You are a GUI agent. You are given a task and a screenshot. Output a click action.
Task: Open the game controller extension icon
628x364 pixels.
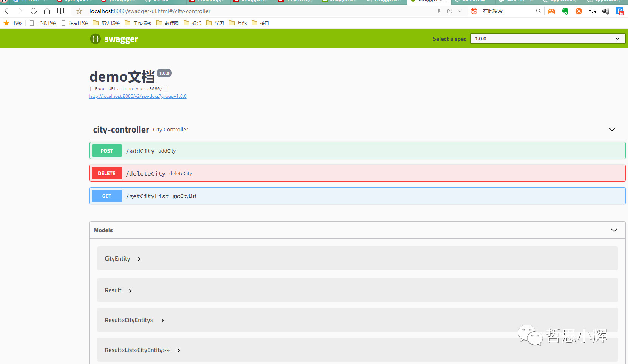pos(552,11)
